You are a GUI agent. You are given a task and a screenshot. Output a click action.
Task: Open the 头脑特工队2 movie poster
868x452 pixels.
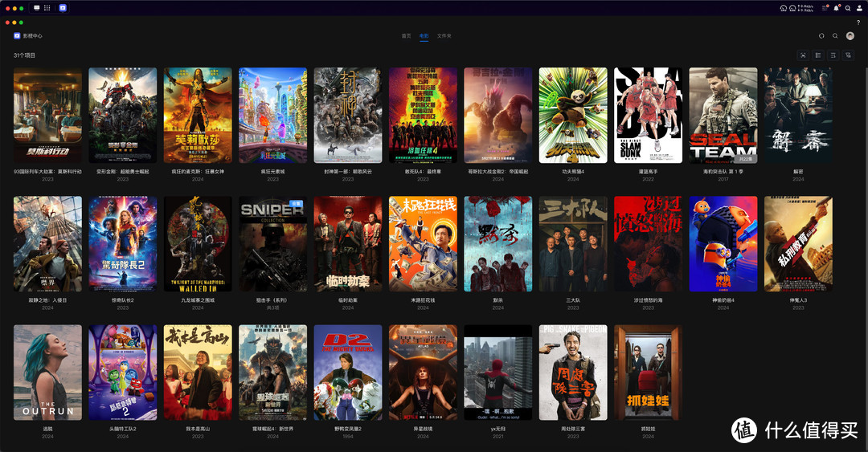tap(123, 373)
